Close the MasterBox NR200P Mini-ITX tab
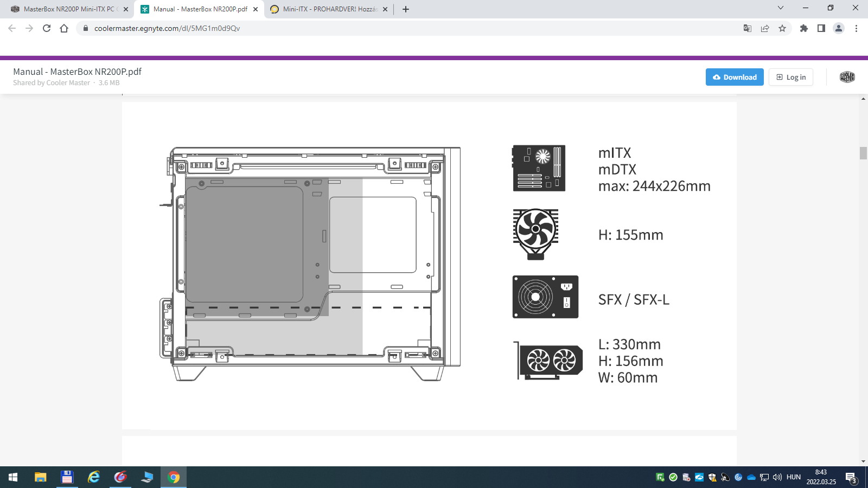 pyautogui.click(x=126, y=9)
